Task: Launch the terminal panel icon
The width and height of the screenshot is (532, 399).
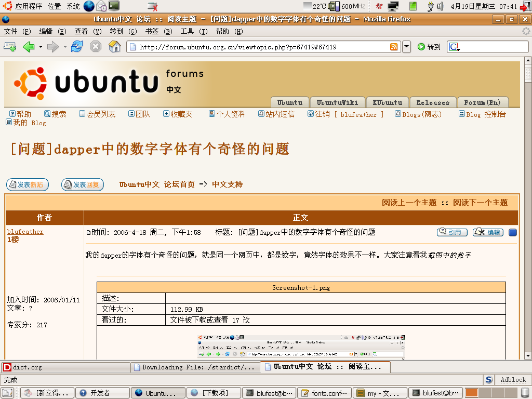Action: pos(114,6)
